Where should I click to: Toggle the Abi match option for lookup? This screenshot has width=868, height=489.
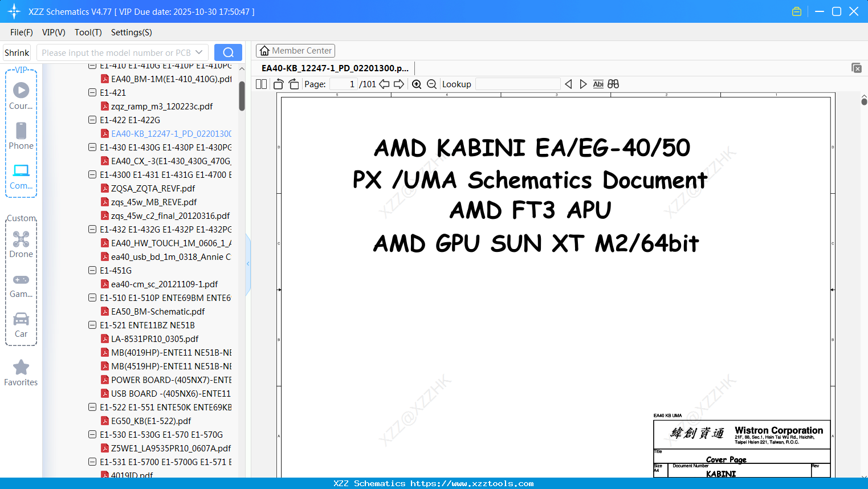598,84
